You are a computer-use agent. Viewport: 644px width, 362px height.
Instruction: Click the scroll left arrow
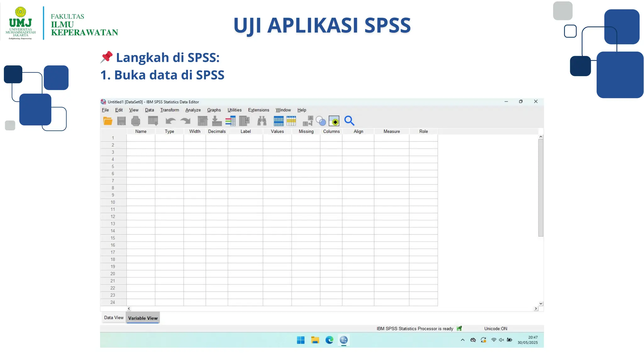[129, 309]
